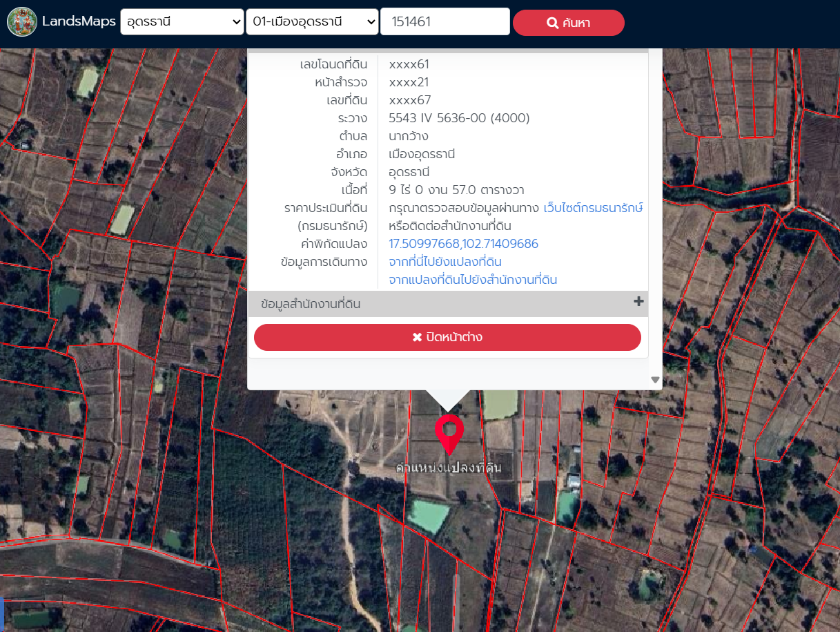Click the จากที่นี่ไปยังแปลงที่ดิน directions link
This screenshot has height=632, width=840.
click(445, 262)
